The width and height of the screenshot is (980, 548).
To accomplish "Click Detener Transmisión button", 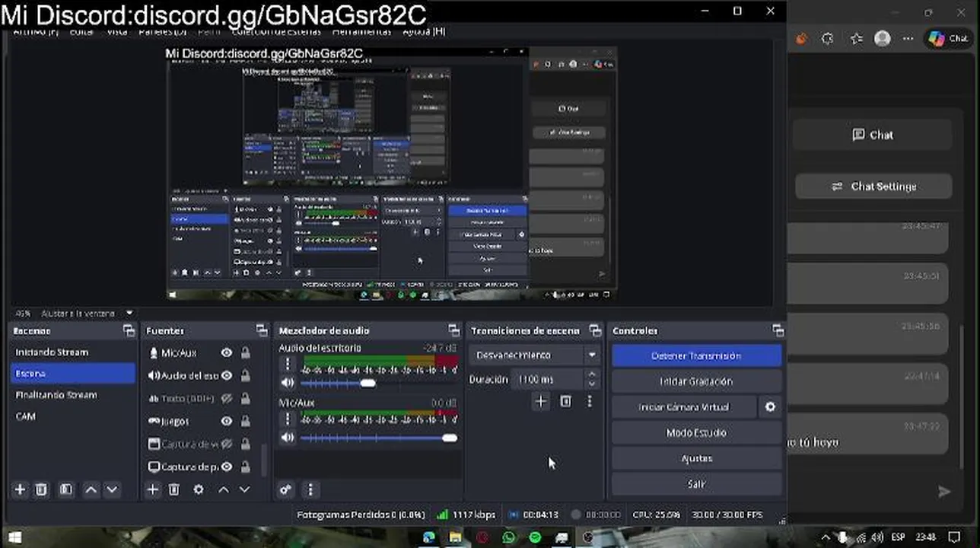I will pos(696,355).
